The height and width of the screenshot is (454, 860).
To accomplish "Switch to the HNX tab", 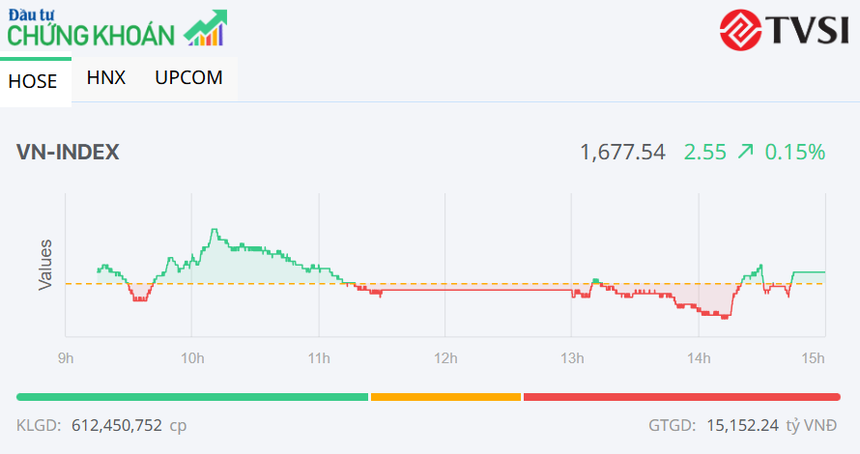I will 106,78.
